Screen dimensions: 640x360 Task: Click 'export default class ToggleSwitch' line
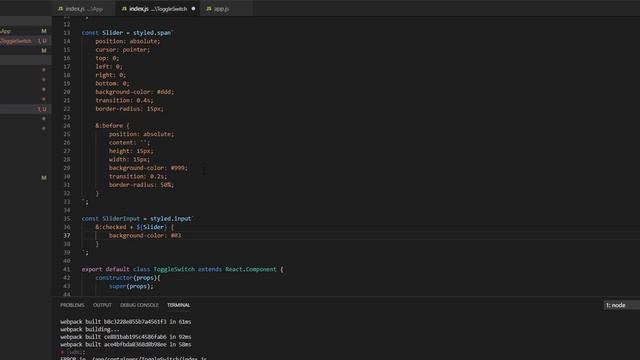coord(182,269)
